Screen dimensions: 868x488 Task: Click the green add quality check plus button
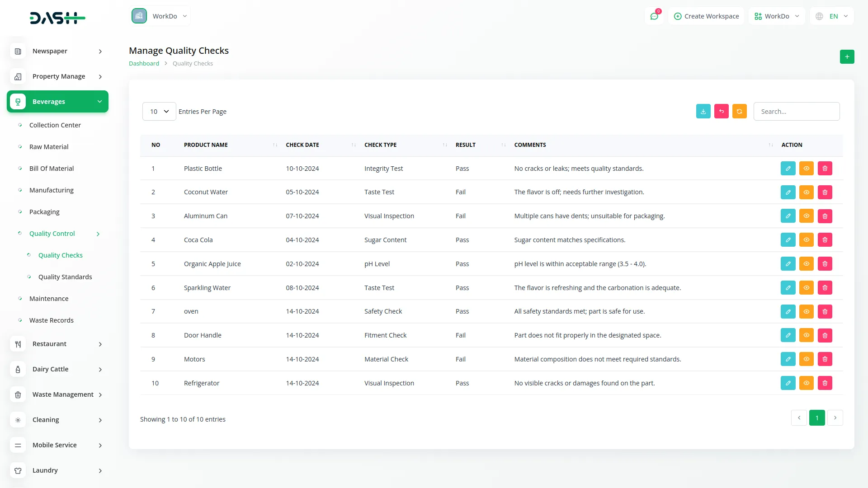(x=847, y=56)
